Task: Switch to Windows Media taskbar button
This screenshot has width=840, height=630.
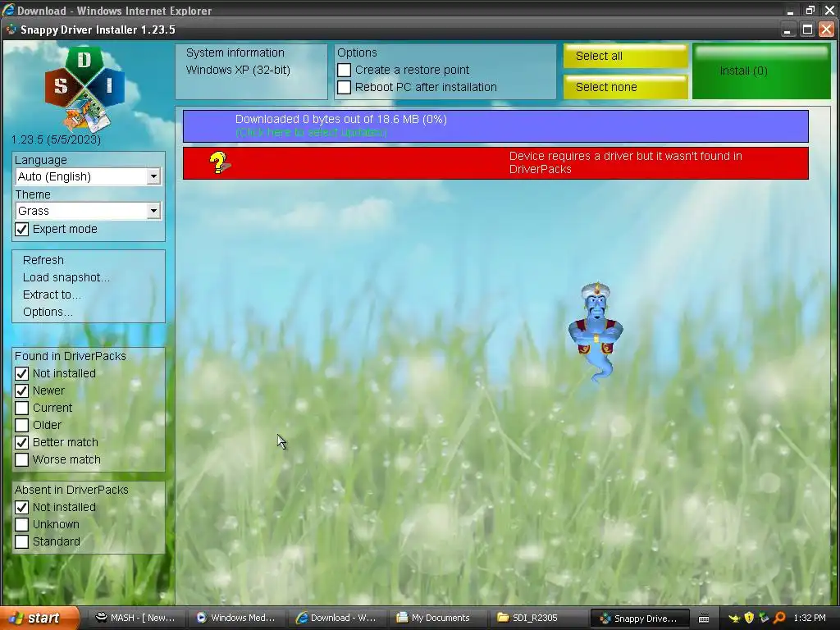Action: (x=235, y=619)
